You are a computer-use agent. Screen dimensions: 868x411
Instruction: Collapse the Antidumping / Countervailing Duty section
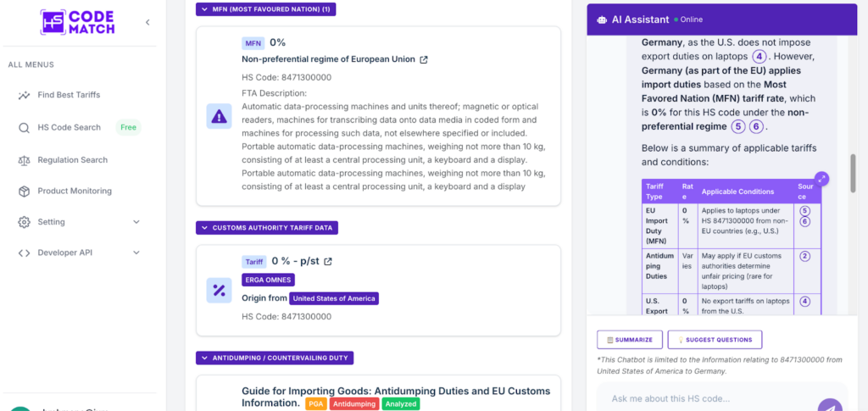coord(204,358)
